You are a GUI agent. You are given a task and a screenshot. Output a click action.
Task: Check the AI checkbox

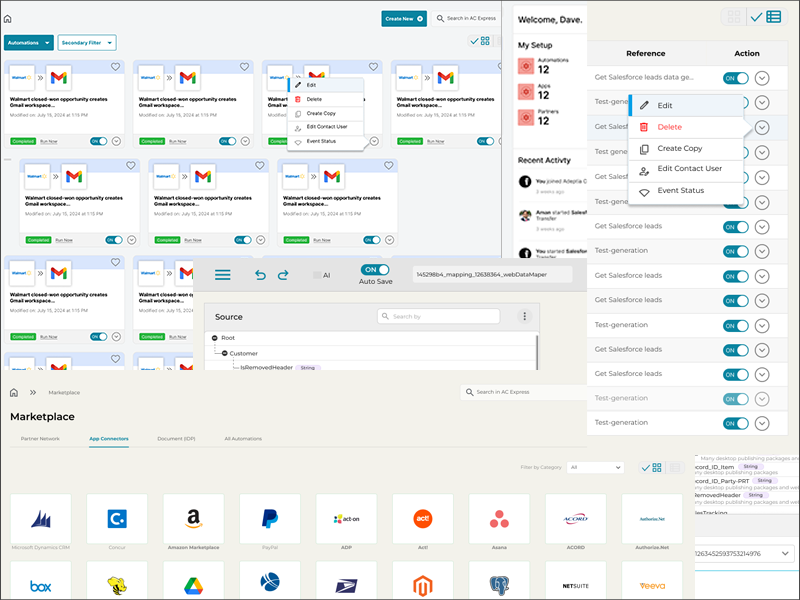pos(318,275)
